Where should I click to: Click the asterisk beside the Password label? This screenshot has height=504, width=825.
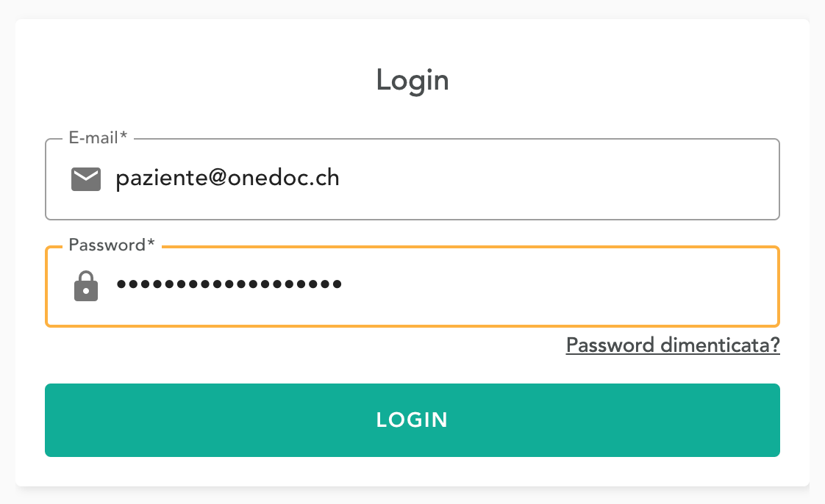[151, 244]
